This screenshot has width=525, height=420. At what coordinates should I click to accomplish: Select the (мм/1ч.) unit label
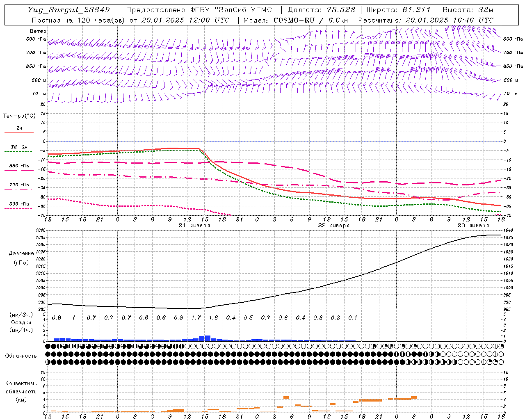tap(21, 330)
